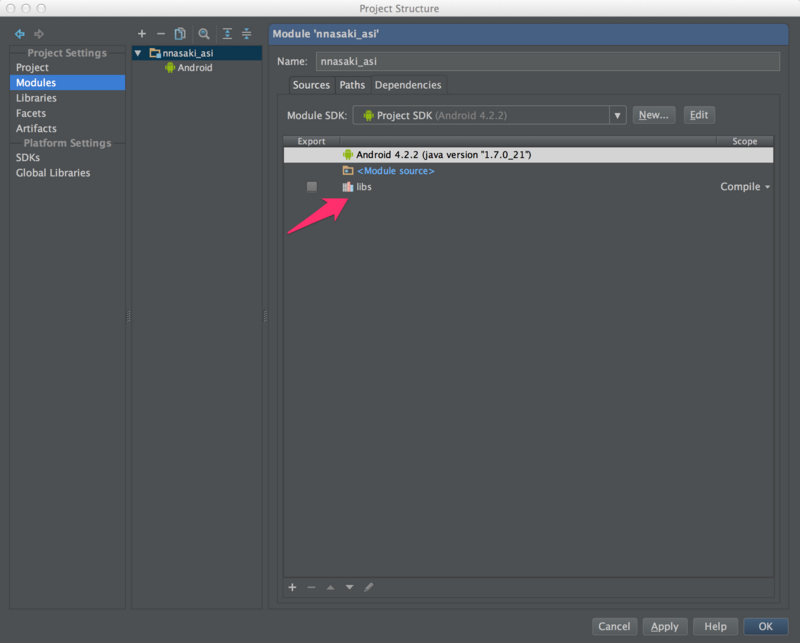Screen dimensions: 800x643
Task: Switch to the Sources tab
Action: [x=311, y=85]
